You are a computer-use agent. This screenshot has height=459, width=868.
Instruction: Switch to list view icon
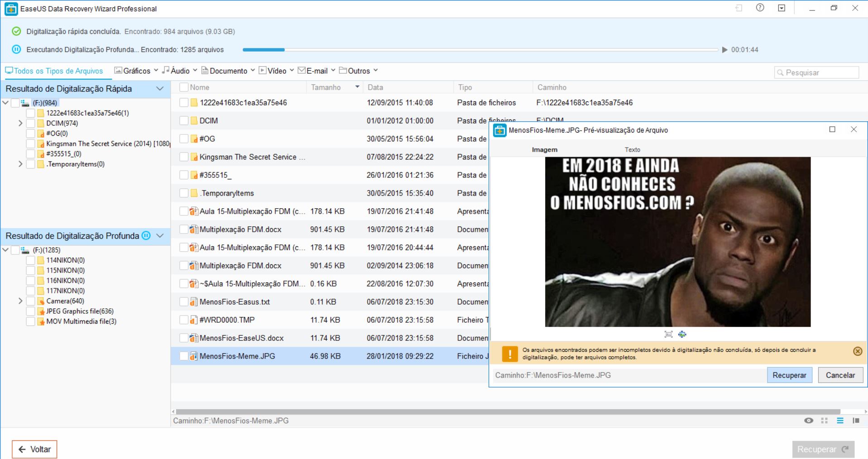(840, 421)
